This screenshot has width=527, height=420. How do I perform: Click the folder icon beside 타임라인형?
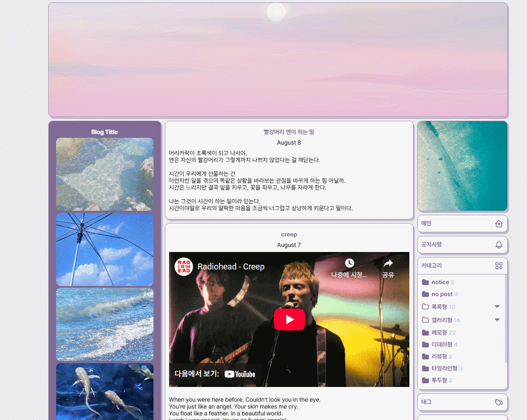pyautogui.click(x=425, y=368)
